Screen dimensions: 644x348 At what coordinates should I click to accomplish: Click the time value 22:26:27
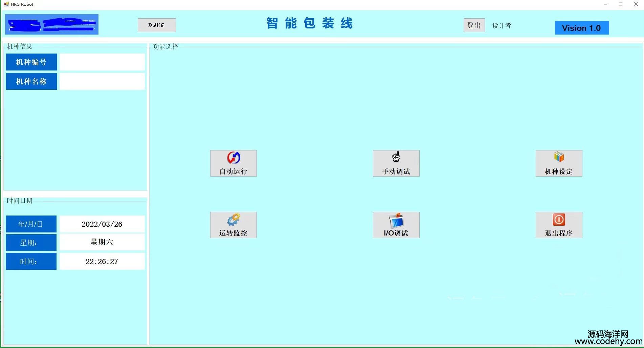click(102, 261)
